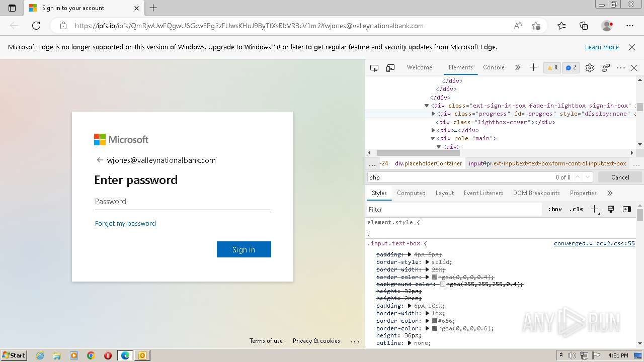Open the Collections panel
Viewport: 644px width, 362px height.
click(x=584, y=26)
